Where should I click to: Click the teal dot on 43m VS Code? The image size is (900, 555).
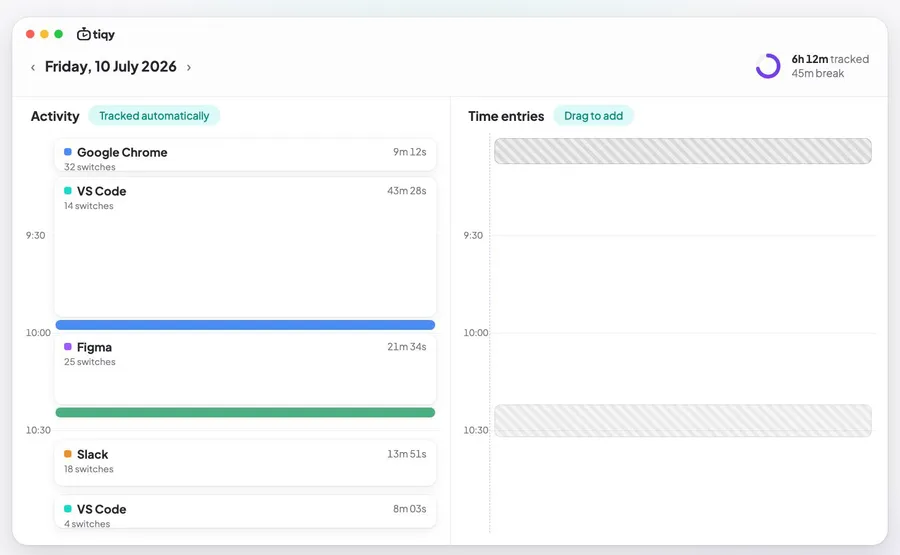point(68,191)
